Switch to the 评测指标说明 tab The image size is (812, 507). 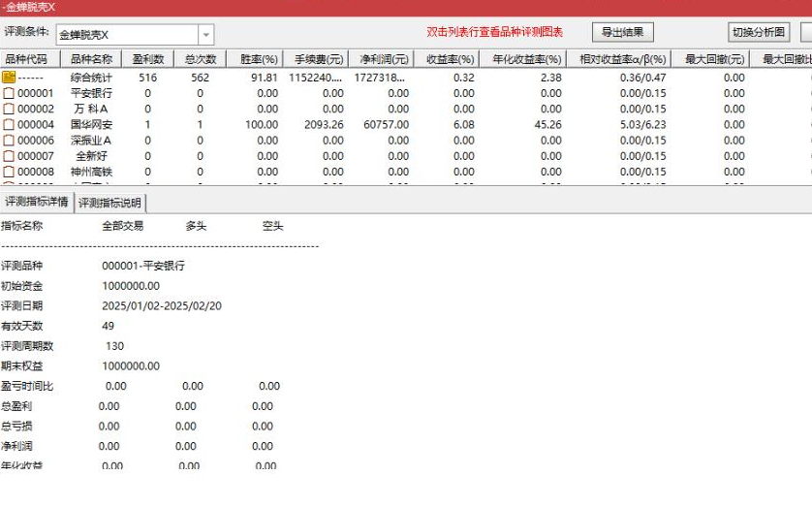109,203
